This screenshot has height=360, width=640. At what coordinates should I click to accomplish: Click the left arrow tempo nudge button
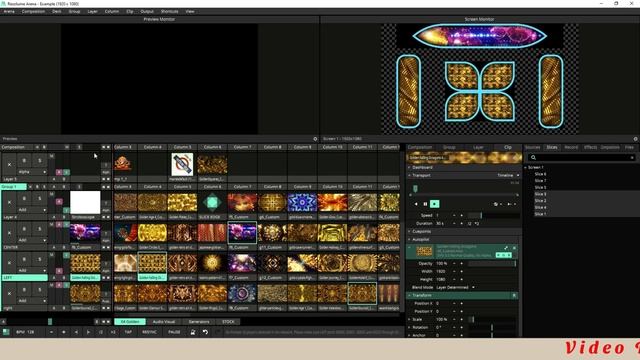tap(76, 332)
